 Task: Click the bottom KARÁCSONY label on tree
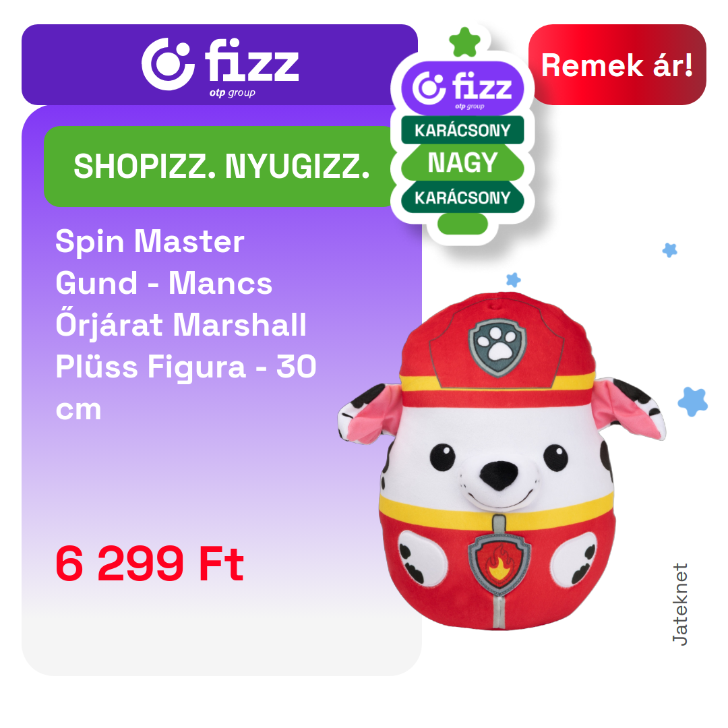point(462,198)
